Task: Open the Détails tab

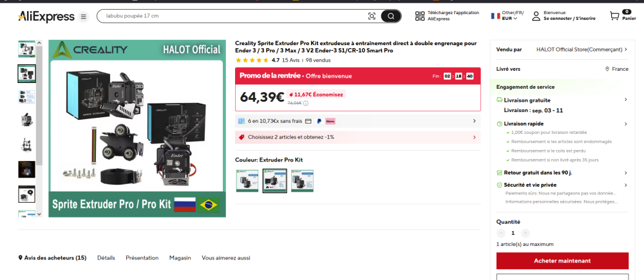Action: tap(106, 258)
